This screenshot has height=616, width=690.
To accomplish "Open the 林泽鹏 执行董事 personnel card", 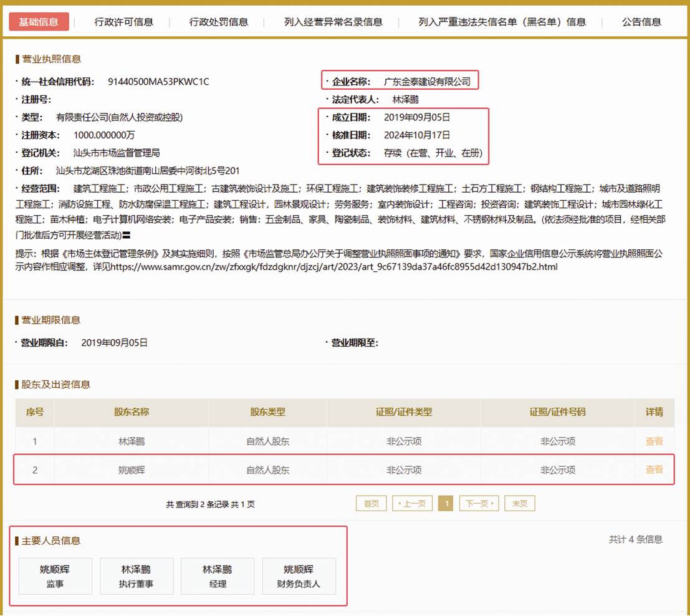I will (x=136, y=577).
